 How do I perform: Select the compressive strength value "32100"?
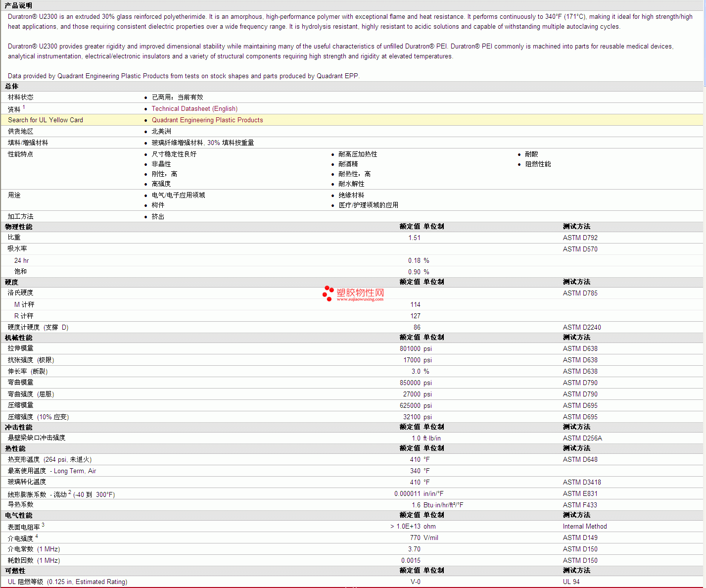tap(412, 417)
